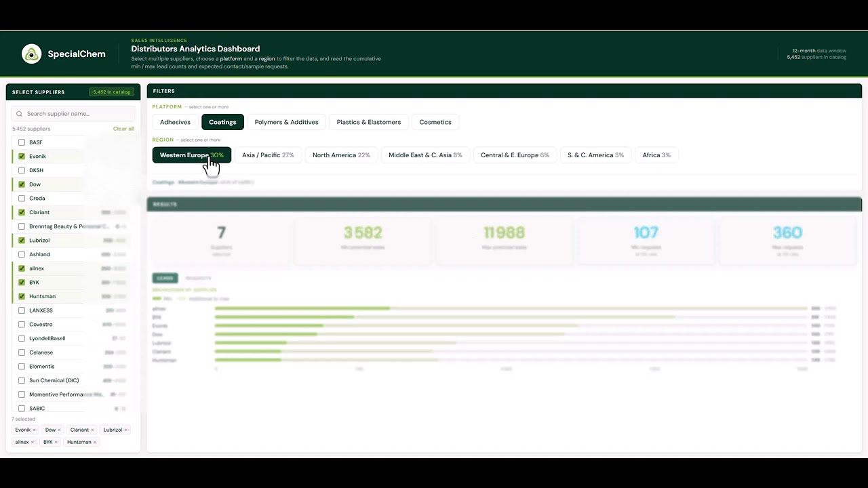Enable the DKSH supplier checkbox
The width and height of the screenshot is (868, 488).
[22, 170]
